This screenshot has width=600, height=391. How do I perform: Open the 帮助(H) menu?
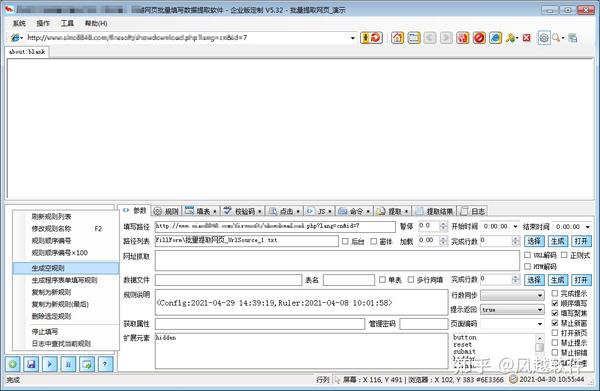96,23
